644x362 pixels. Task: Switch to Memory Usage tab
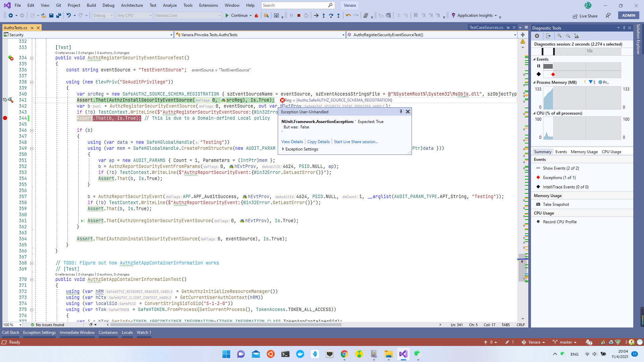click(584, 152)
